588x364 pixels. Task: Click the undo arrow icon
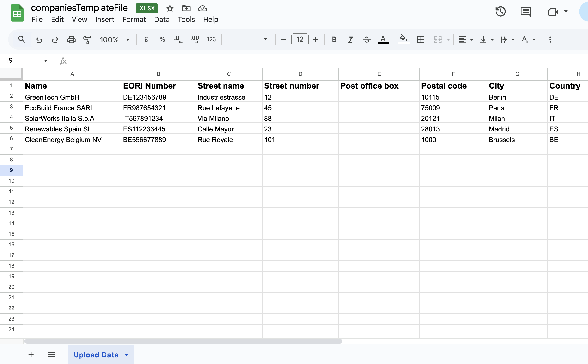[x=39, y=39]
